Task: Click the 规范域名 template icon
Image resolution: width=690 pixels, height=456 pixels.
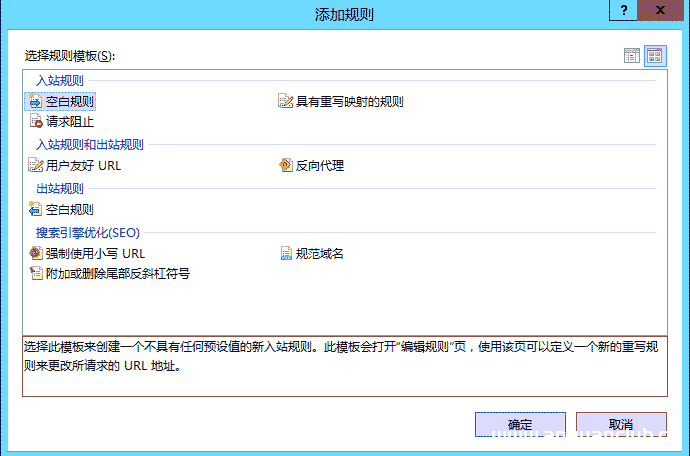Action: point(286,253)
